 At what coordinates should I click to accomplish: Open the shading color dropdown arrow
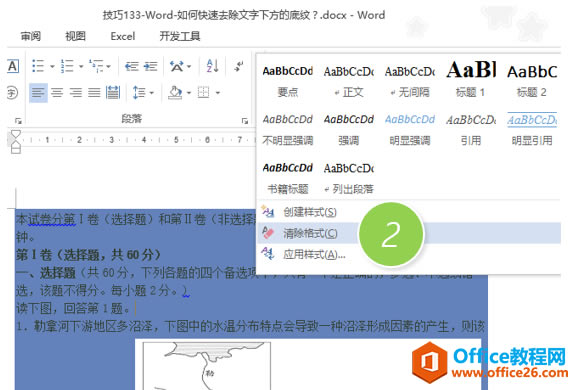pos(189,93)
